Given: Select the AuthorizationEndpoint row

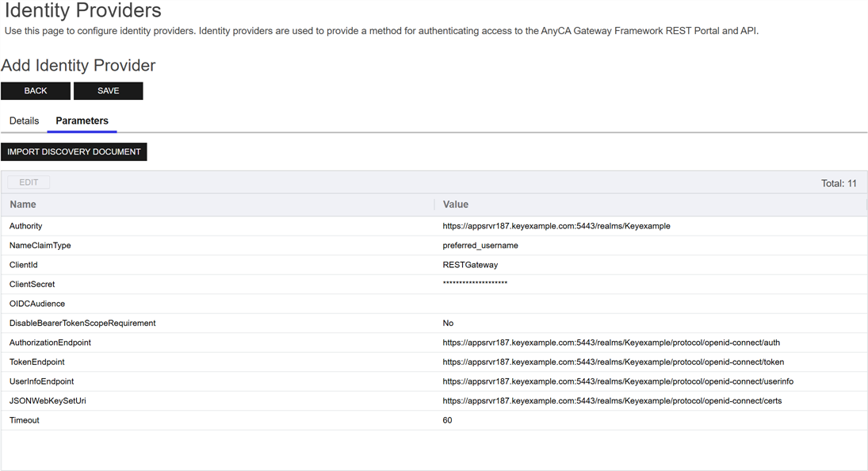Looking at the screenshot, I should coord(50,343).
